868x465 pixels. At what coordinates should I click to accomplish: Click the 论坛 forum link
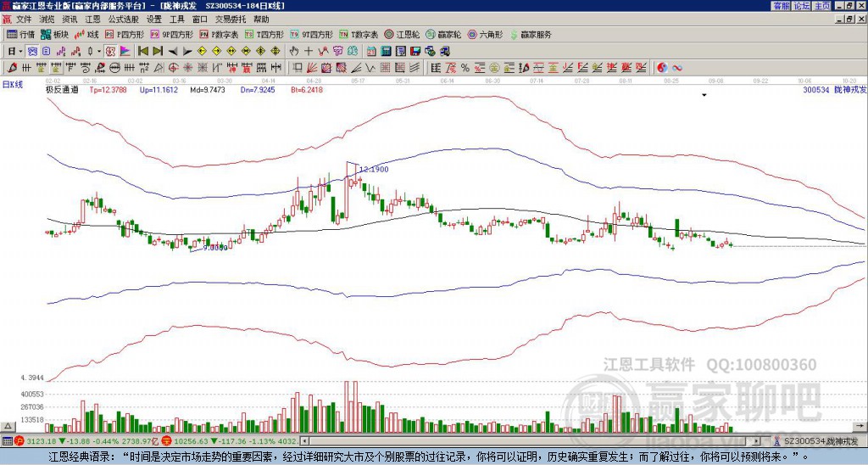801,6
